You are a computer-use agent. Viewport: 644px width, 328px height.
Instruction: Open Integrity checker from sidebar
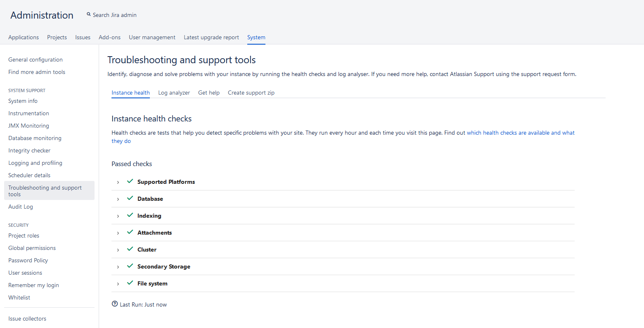pos(29,151)
